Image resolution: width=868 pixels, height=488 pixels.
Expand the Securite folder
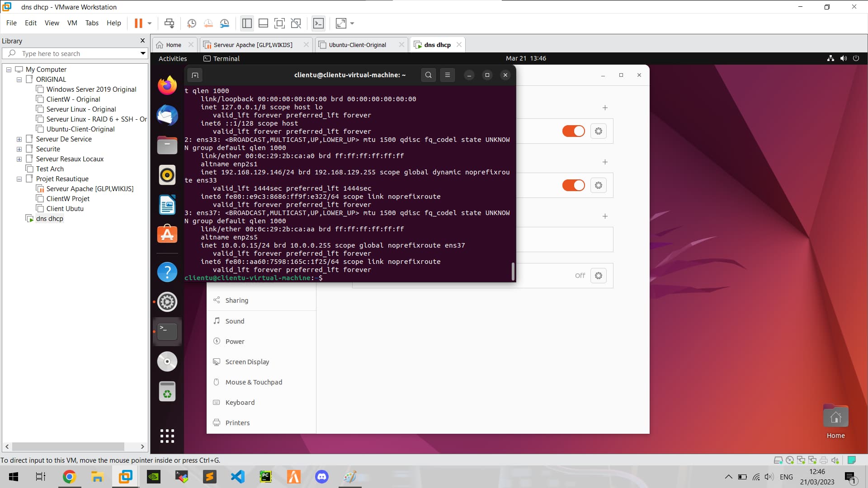(x=19, y=149)
